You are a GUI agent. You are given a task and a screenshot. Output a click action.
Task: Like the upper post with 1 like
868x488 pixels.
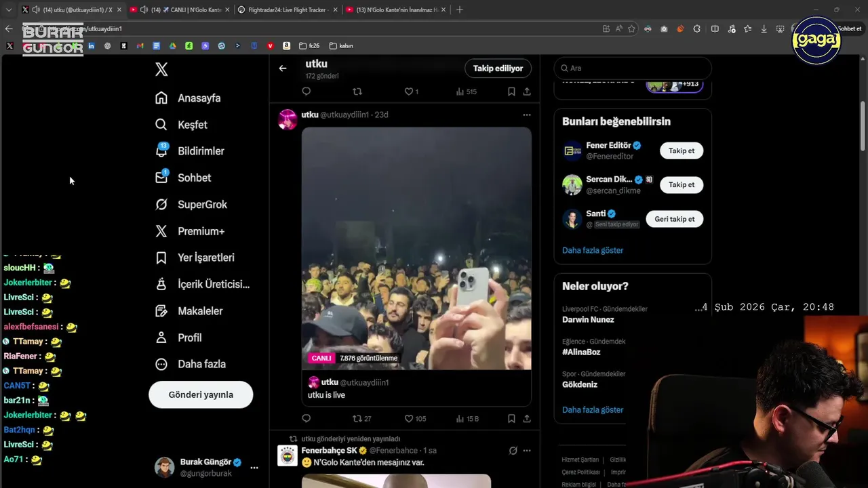point(412,91)
